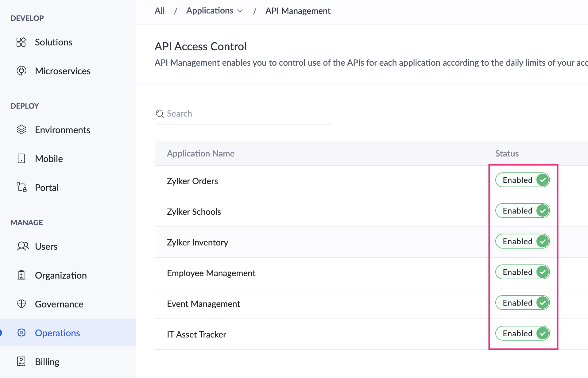Focus the Search applications field
The image size is (588, 378).
[x=244, y=114]
